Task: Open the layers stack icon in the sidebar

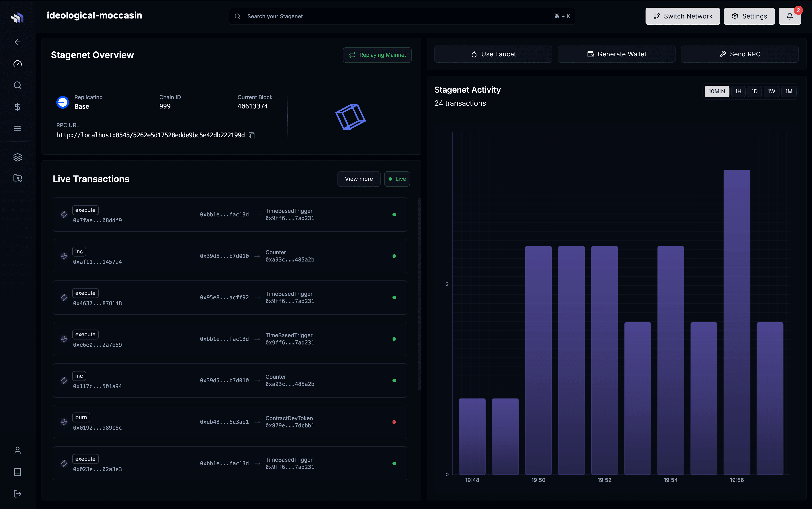Action: 18,157
